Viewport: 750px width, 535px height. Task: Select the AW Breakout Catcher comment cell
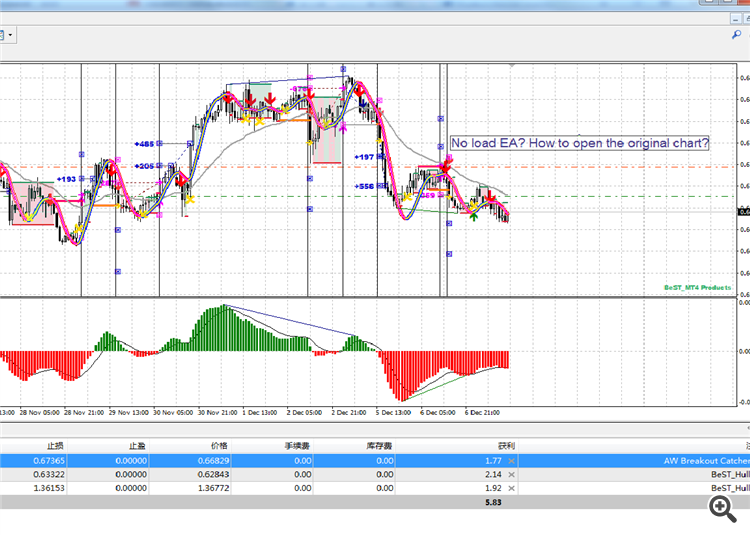tap(706, 461)
